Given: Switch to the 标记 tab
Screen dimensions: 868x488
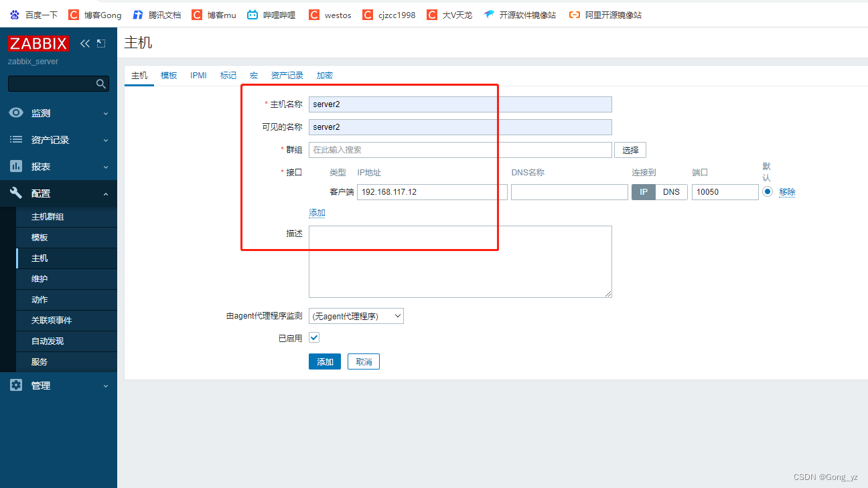Looking at the screenshot, I should [228, 76].
